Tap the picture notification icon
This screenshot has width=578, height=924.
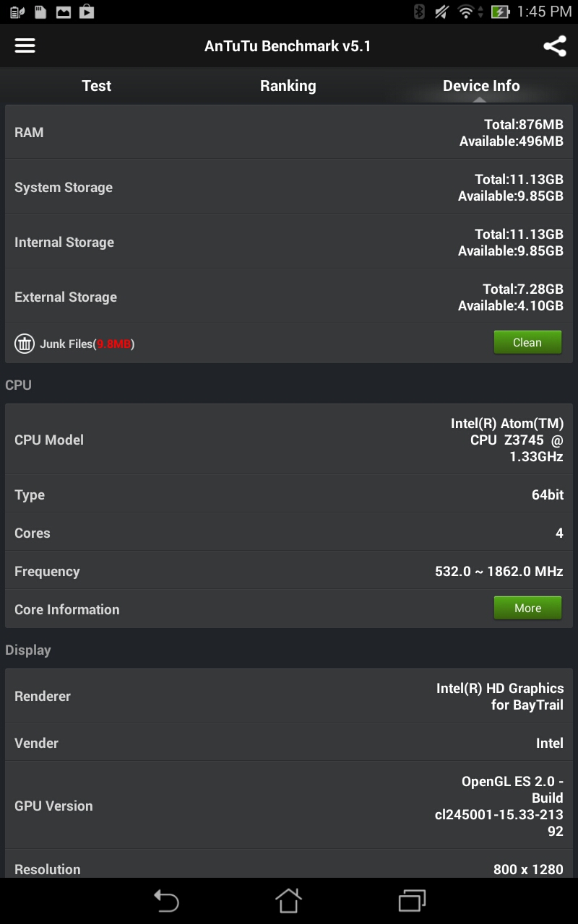tap(64, 12)
